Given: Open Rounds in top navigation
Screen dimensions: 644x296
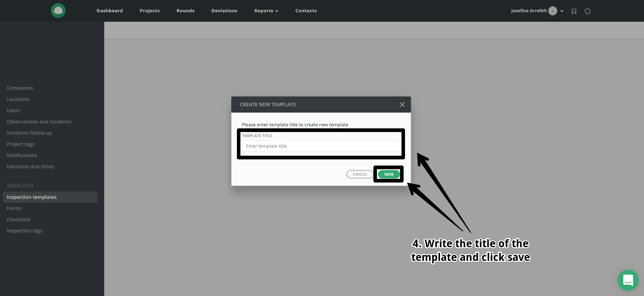Looking at the screenshot, I should pos(186,11).
